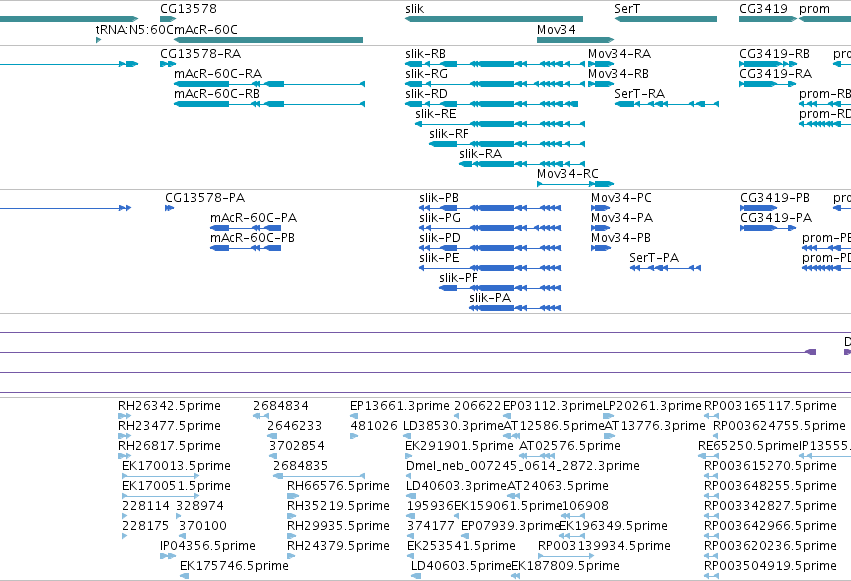
Task: Select feature 2684835
Action: click(319, 476)
